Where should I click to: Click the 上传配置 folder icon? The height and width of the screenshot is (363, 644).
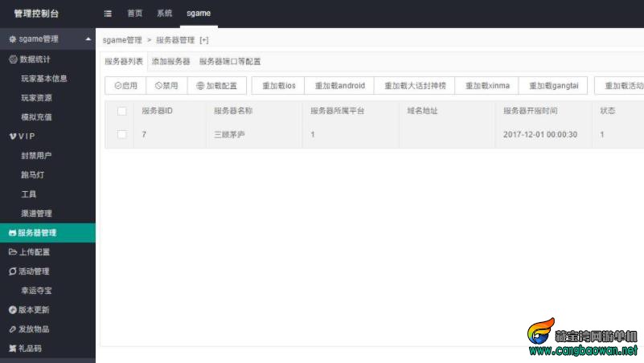pyautogui.click(x=13, y=252)
